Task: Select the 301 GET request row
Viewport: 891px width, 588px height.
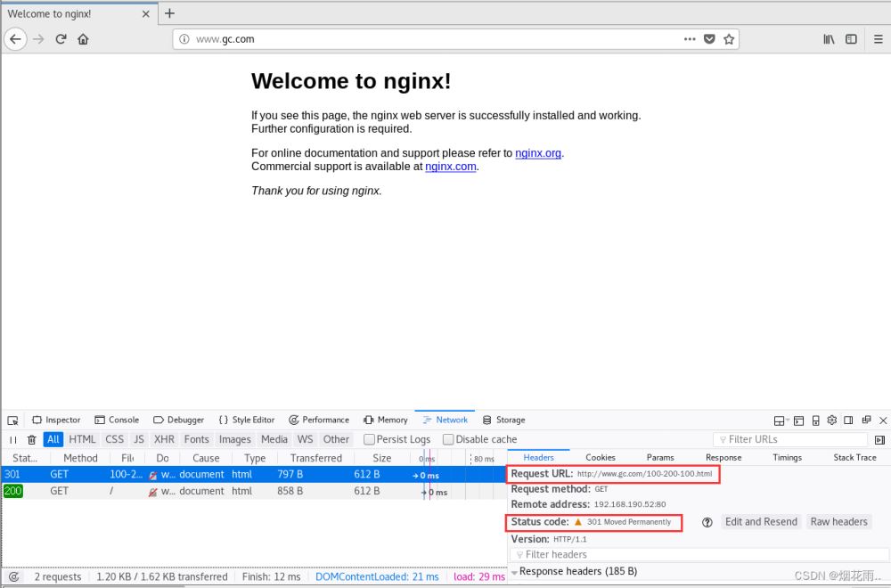Action: click(x=253, y=474)
